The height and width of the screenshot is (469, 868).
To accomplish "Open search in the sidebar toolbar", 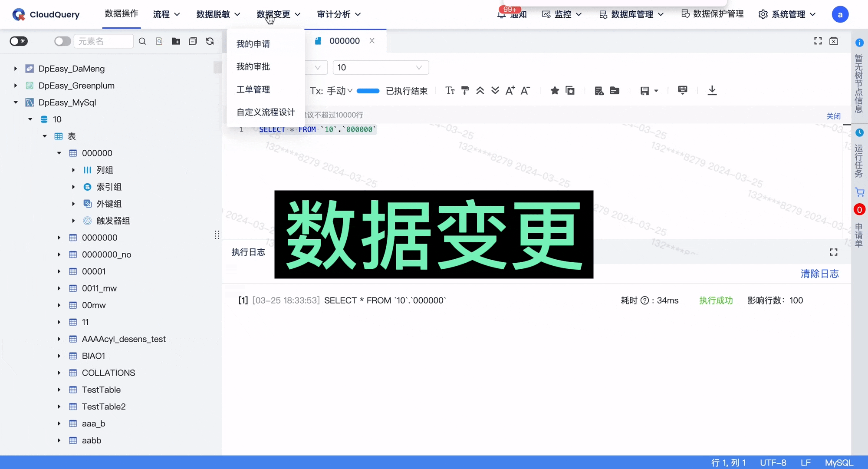I will [x=142, y=41].
